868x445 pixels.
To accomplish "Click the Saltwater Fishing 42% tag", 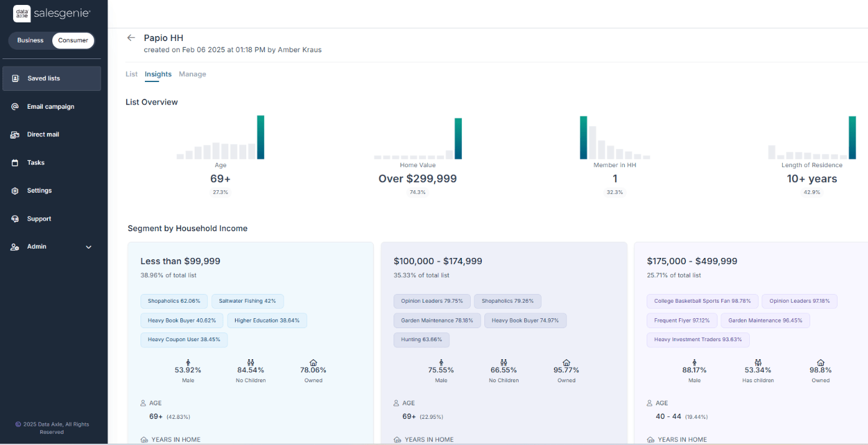I will [x=247, y=301].
